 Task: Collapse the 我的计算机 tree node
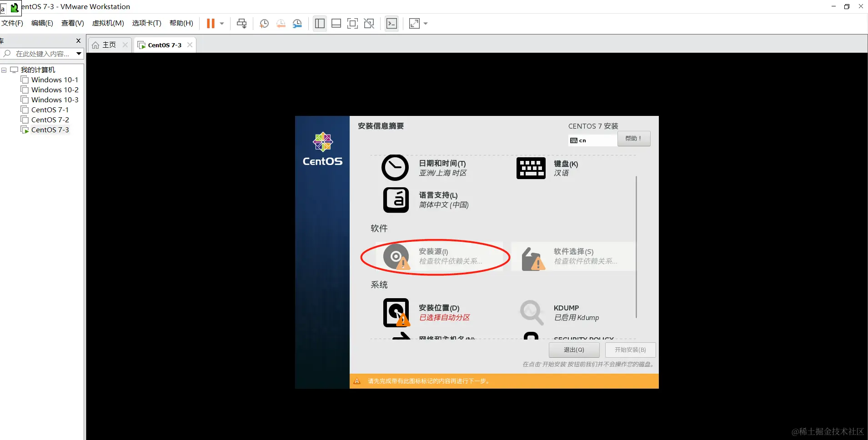[x=4, y=70]
